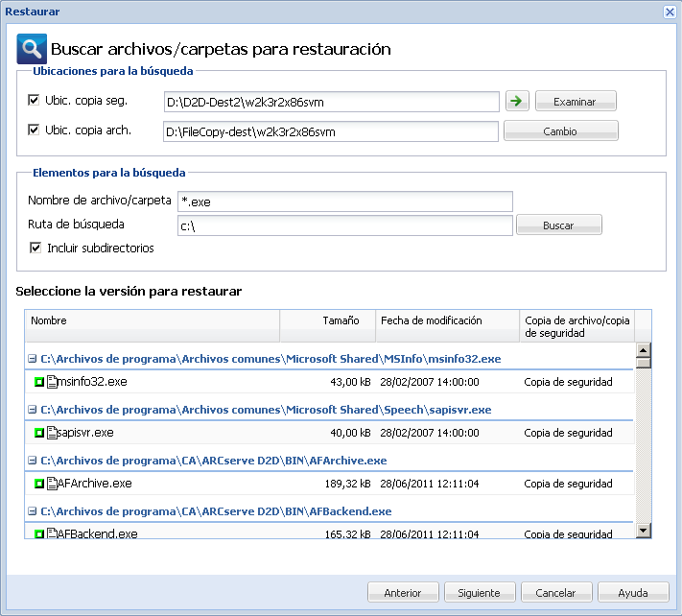This screenshot has height=616, width=682.
Task: Uncheck Incluir subdirectorios option
Action: click(x=36, y=248)
